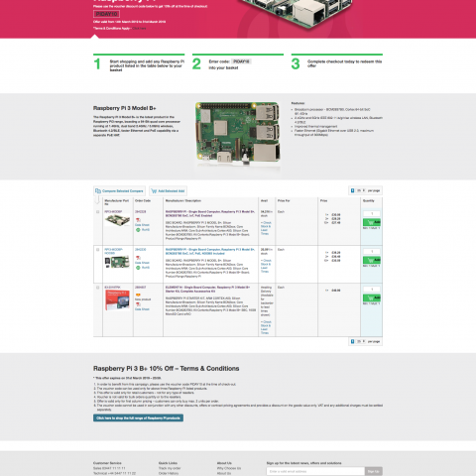The image size is (476, 476).
Task: Click the starter kit's New product icon
Action: pos(138,295)
